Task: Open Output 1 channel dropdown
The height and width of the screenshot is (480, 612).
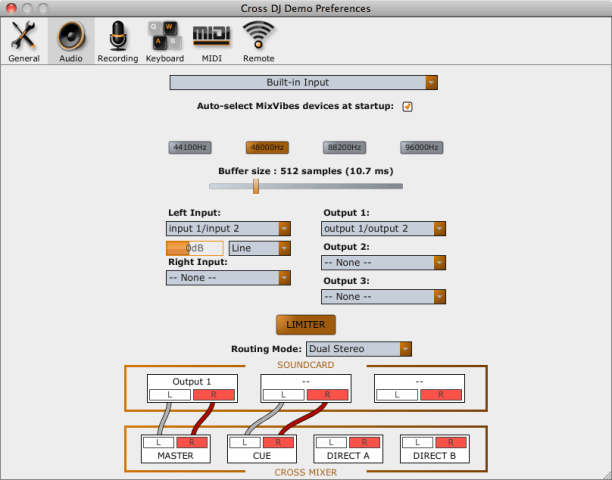Action: (x=383, y=229)
